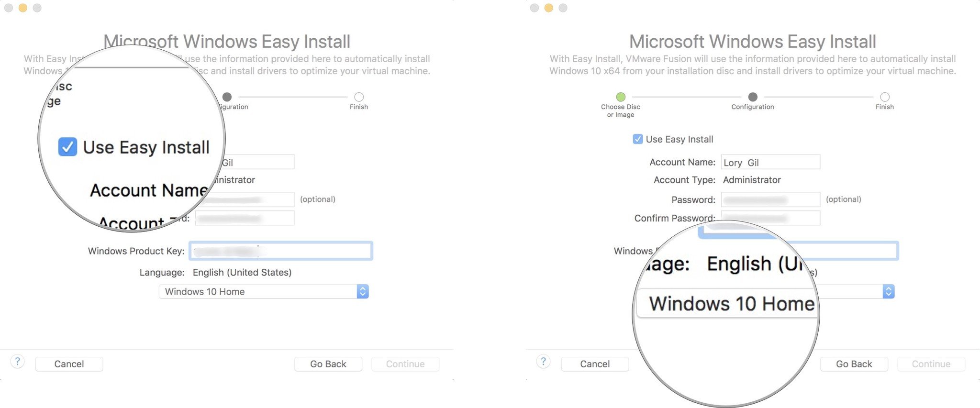
Task: Select Finish step circle in left window
Action: [x=359, y=97]
